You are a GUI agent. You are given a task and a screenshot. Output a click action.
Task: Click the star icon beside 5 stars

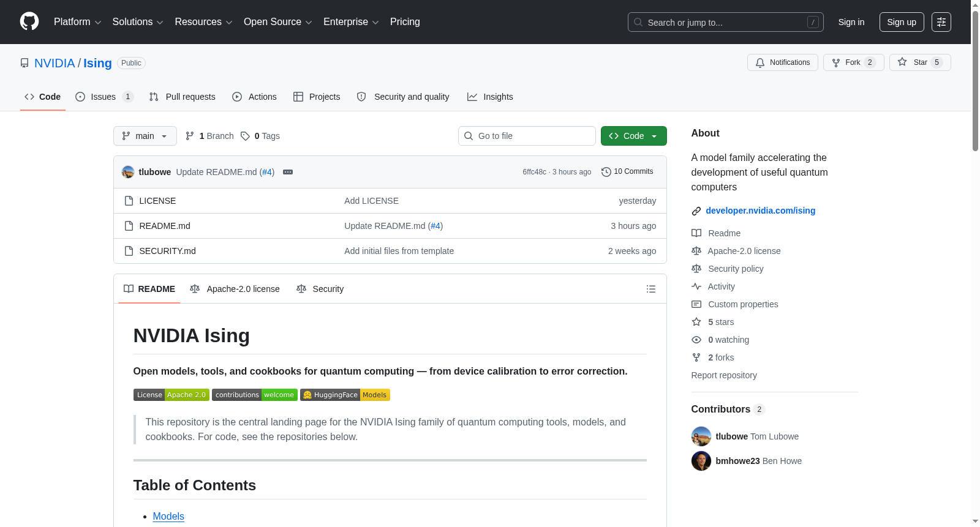[696, 322]
